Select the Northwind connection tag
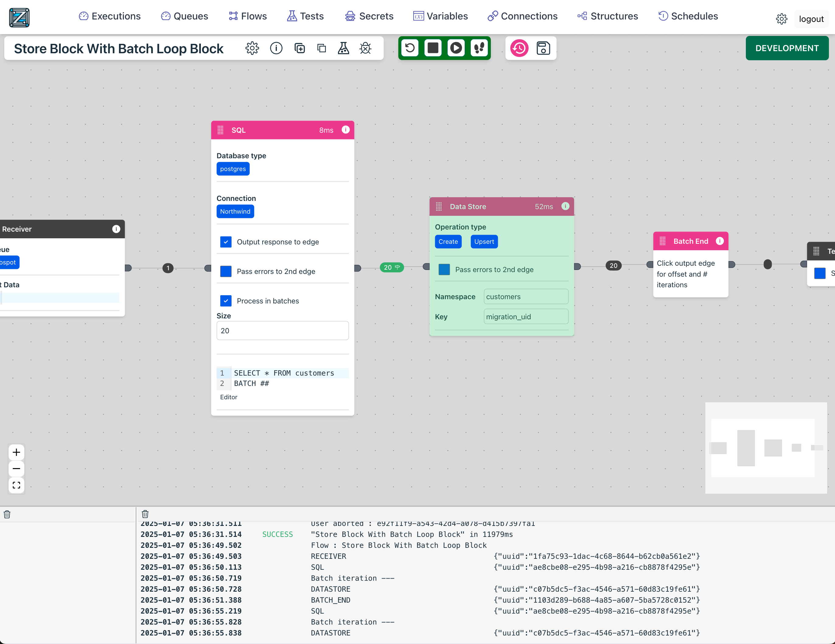This screenshot has width=835, height=644. pyautogui.click(x=235, y=211)
